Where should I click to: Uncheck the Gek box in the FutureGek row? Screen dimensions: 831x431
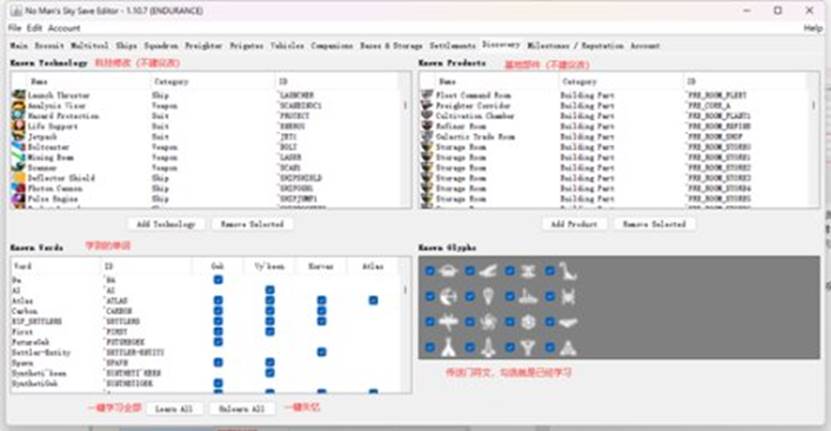point(218,341)
